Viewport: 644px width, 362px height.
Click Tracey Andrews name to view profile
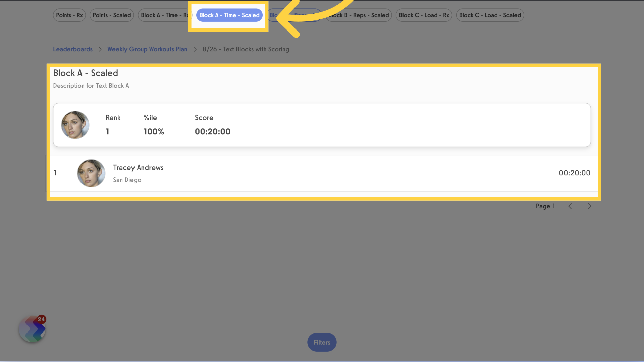[x=139, y=167]
